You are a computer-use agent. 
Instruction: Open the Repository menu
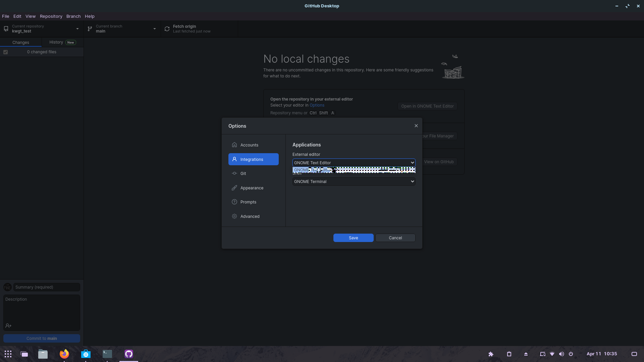pos(51,16)
